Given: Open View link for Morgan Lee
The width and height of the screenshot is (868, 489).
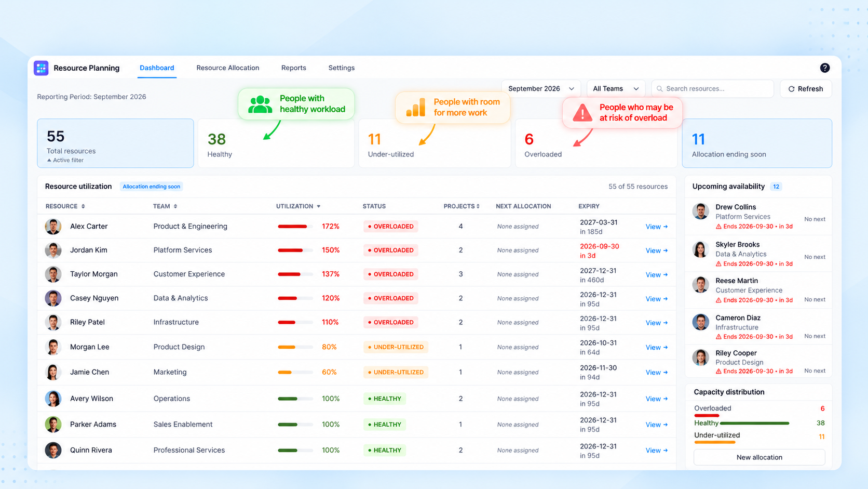Looking at the screenshot, I should pos(657,347).
